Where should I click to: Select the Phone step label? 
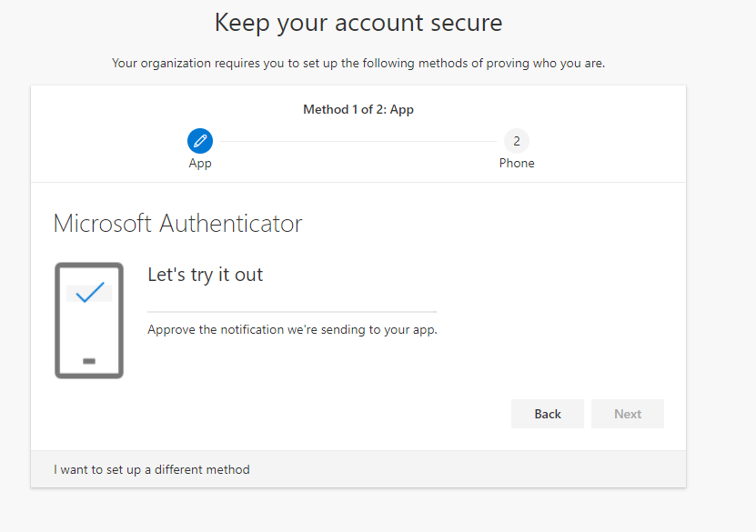517,163
